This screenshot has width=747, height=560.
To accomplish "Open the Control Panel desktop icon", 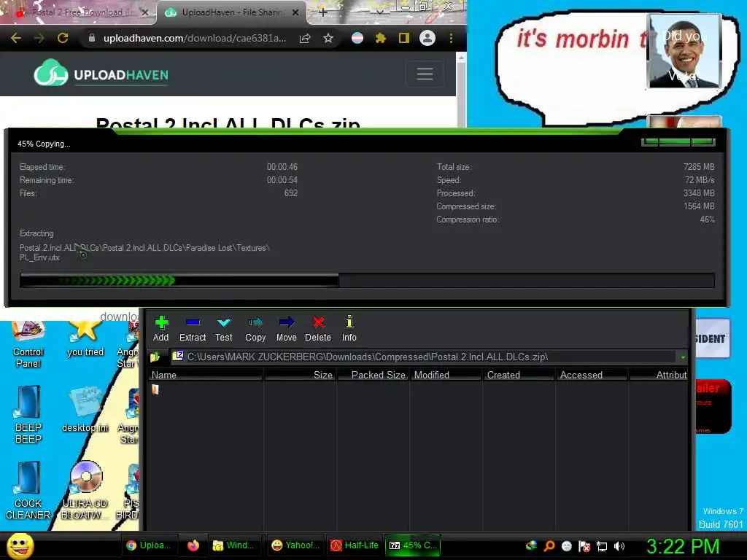I will point(28,344).
